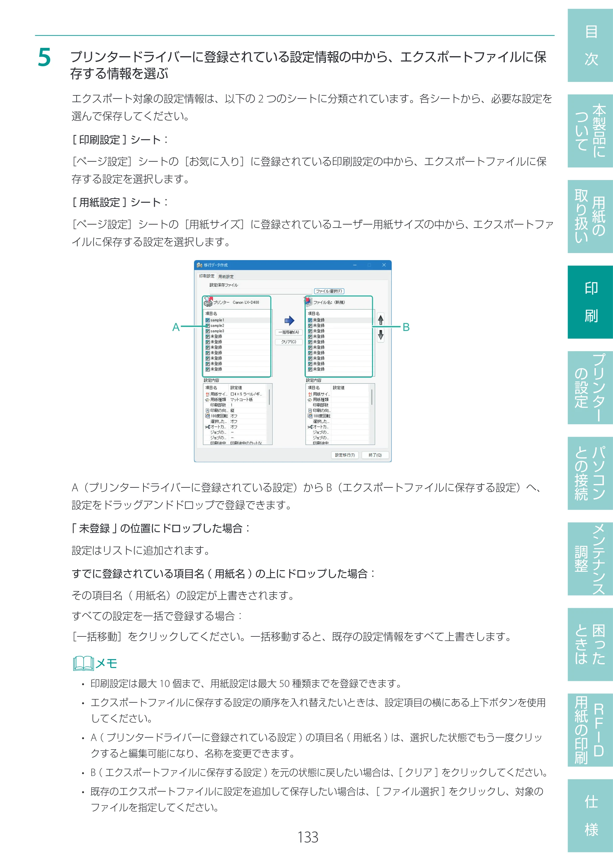The width and height of the screenshot is (613, 868).
Task: Switch to the 印刷設定 tab
Action: point(207,276)
